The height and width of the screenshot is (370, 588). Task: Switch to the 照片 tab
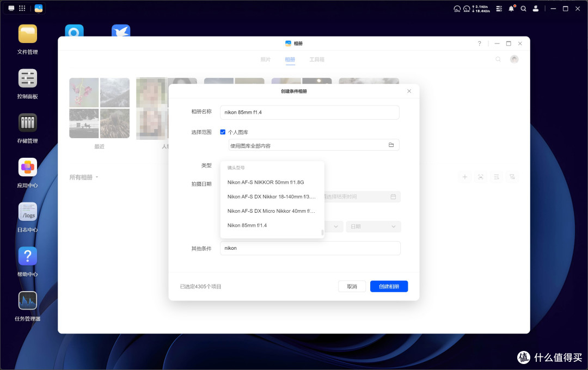point(266,59)
